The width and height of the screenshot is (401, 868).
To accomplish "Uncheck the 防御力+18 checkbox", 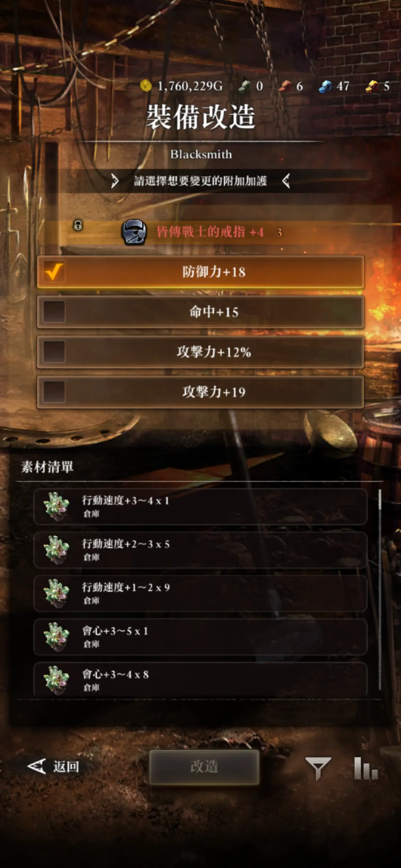I will click(x=54, y=272).
